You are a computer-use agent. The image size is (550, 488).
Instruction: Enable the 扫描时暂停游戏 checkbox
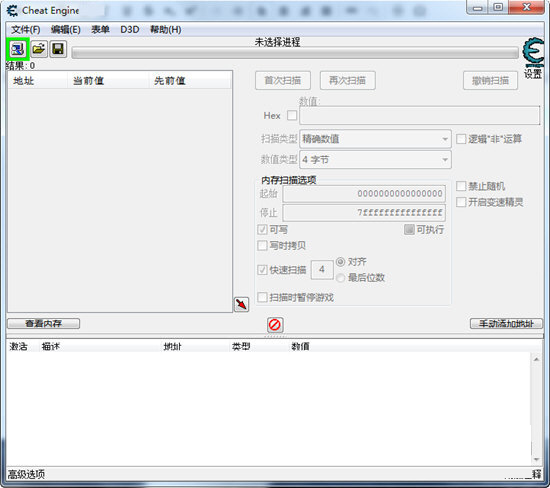262,298
